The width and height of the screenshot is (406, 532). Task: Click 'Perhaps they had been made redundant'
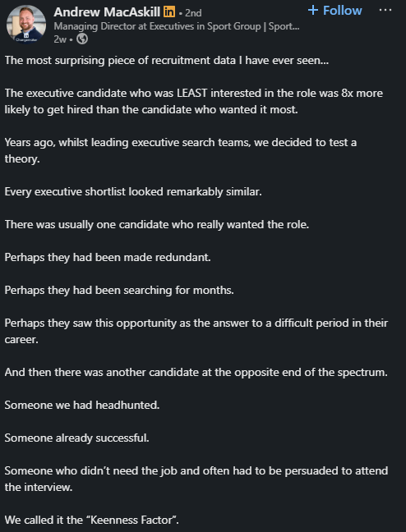pyautogui.click(x=108, y=257)
